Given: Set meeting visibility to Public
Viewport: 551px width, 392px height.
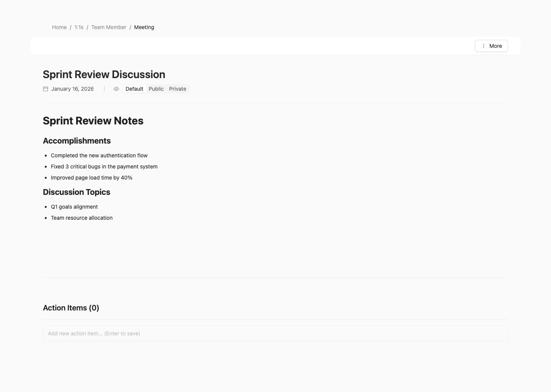Looking at the screenshot, I should [x=156, y=89].
